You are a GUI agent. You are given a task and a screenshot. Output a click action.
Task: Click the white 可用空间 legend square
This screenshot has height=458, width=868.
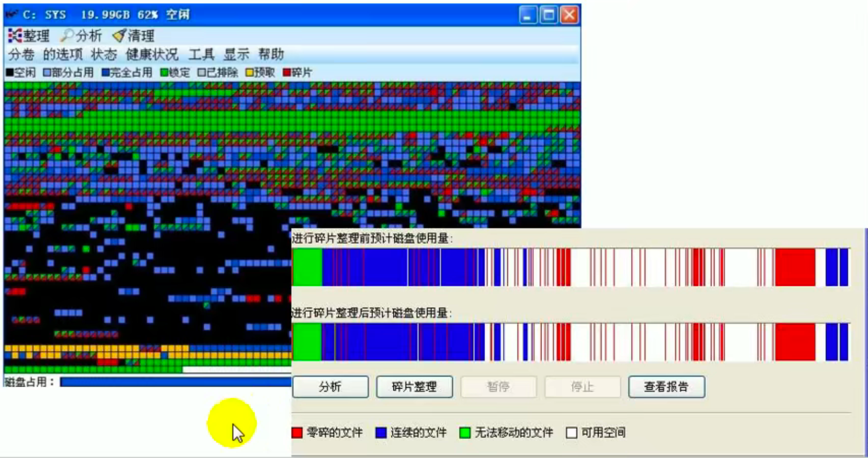pyautogui.click(x=572, y=433)
